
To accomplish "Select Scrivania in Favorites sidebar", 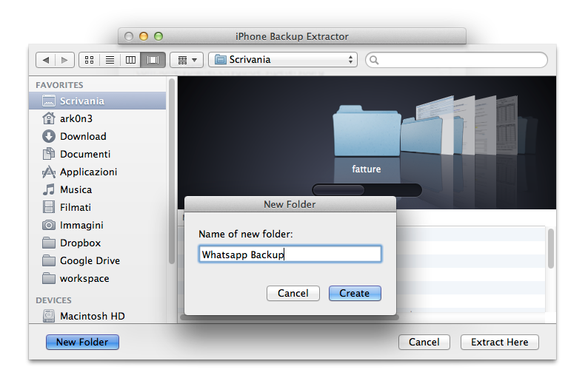I will pyautogui.click(x=98, y=101).
